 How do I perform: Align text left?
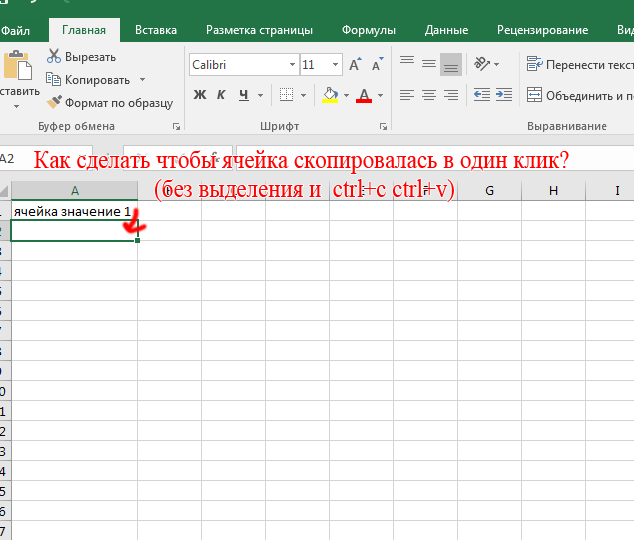point(407,95)
